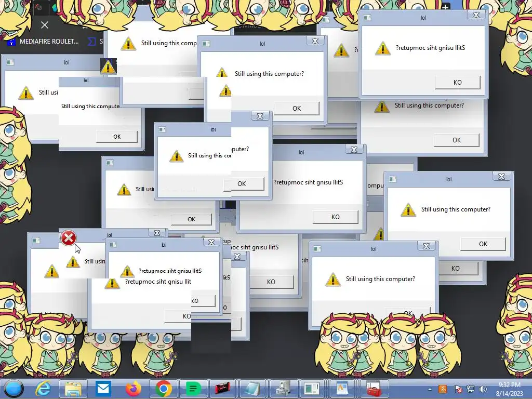The height and width of the screenshot is (399, 532).
Task: Click OK in the top-center lol dialog
Action: click(297, 109)
